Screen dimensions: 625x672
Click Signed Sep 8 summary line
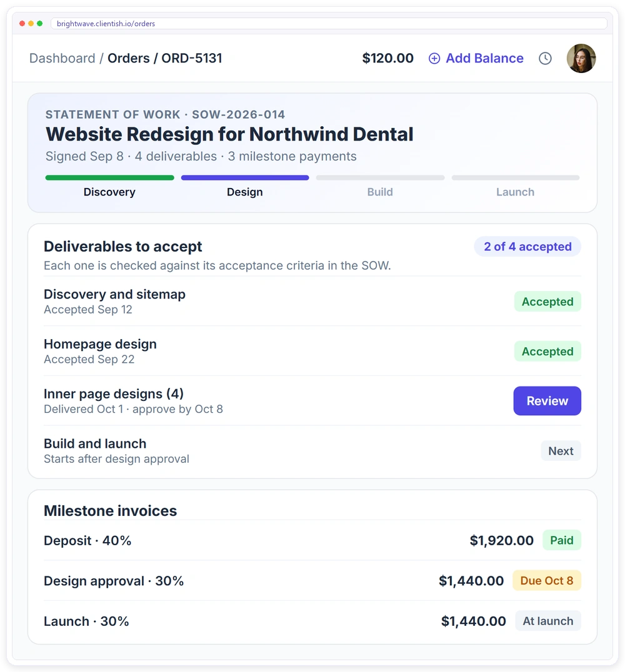[x=201, y=156]
